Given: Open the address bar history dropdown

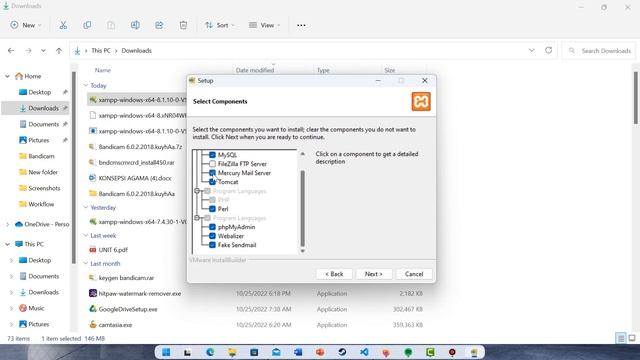Looking at the screenshot, I should pyautogui.click(x=531, y=50).
